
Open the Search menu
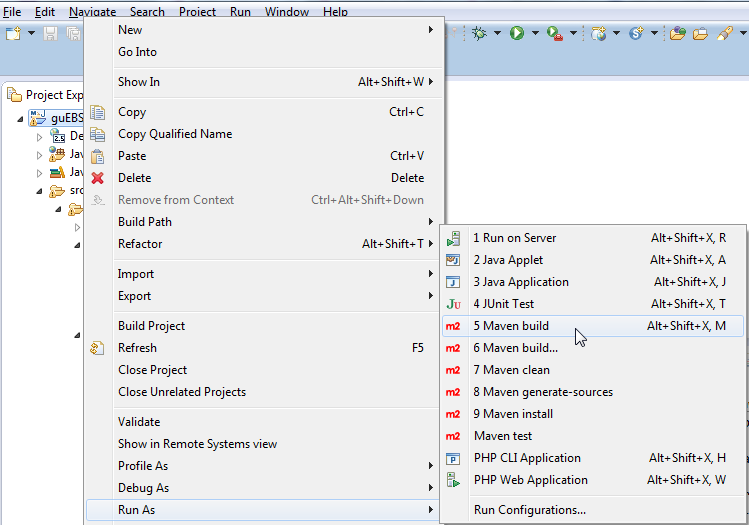coord(147,11)
